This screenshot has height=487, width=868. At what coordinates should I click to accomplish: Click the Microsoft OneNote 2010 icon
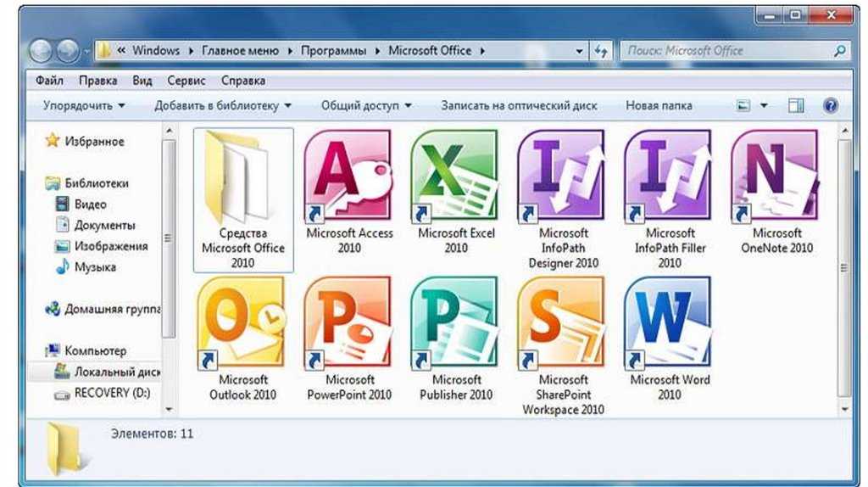(x=776, y=176)
